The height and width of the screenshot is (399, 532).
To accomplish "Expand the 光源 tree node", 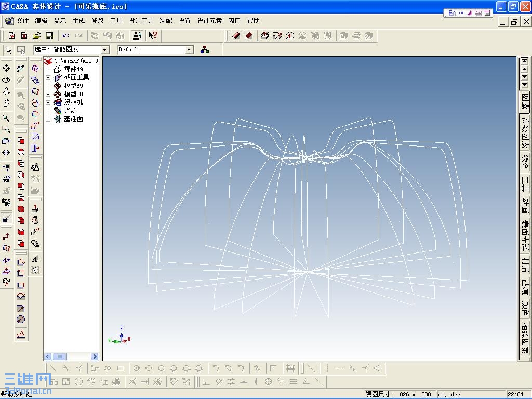I will tap(48, 111).
